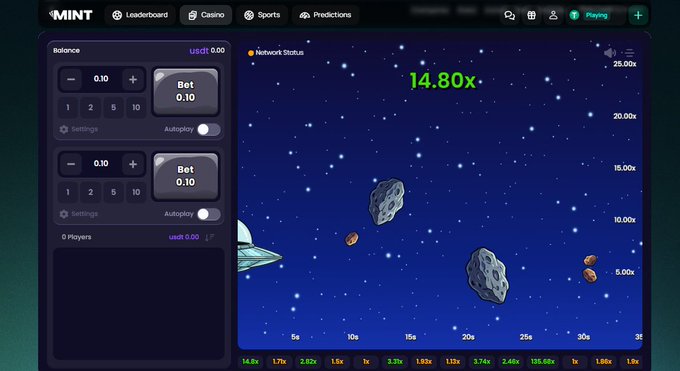
Task: Select preset 2 in second bet panel
Action: coord(91,192)
